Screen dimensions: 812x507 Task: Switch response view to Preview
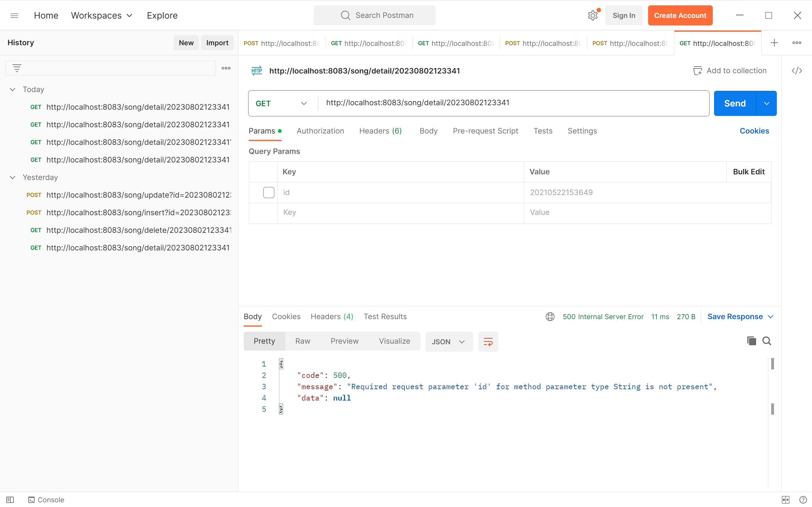pyautogui.click(x=344, y=341)
